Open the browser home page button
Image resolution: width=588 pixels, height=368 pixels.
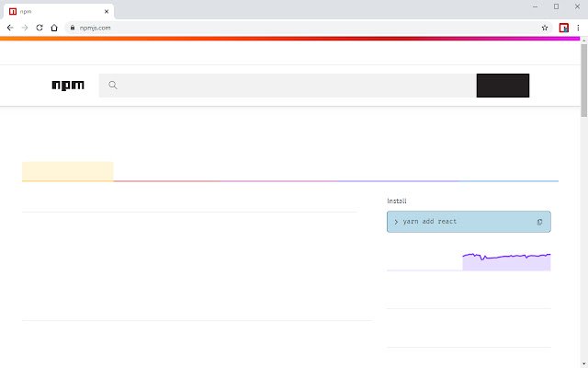pos(54,28)
